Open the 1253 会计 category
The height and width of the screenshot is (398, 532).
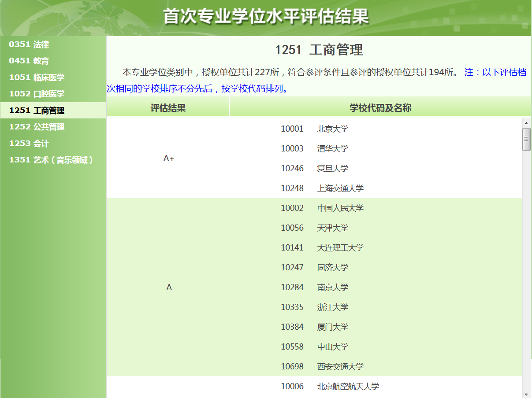click(x=29, y=144)
